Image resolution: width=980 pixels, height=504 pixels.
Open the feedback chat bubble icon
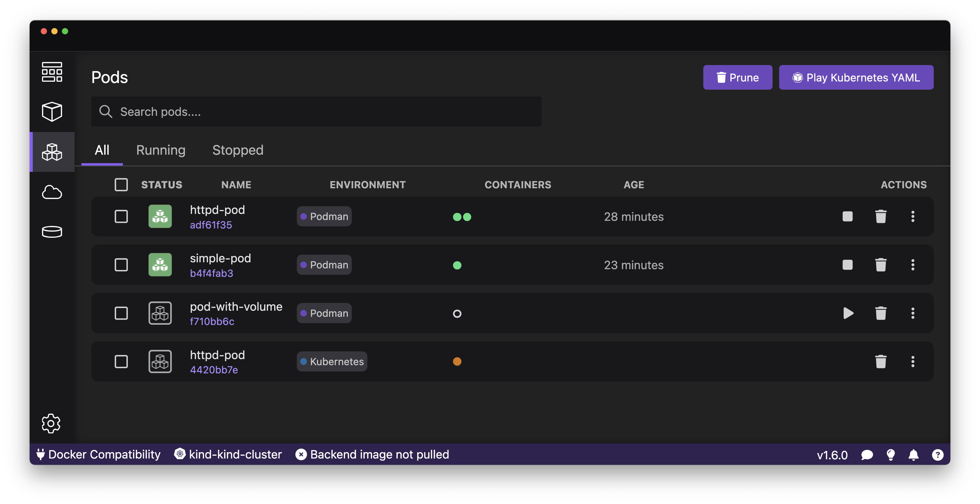[867, 455]
